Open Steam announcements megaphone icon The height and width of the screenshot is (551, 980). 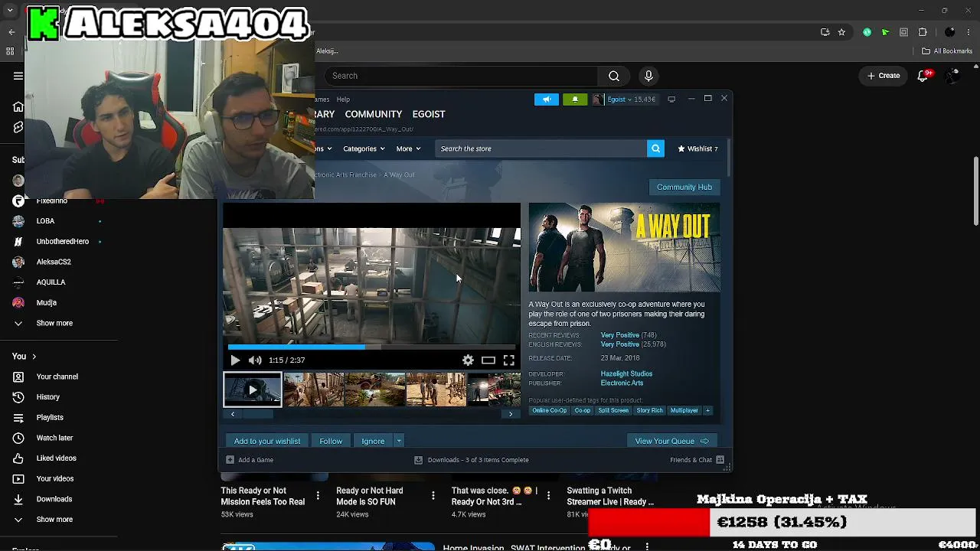point(547,99)
